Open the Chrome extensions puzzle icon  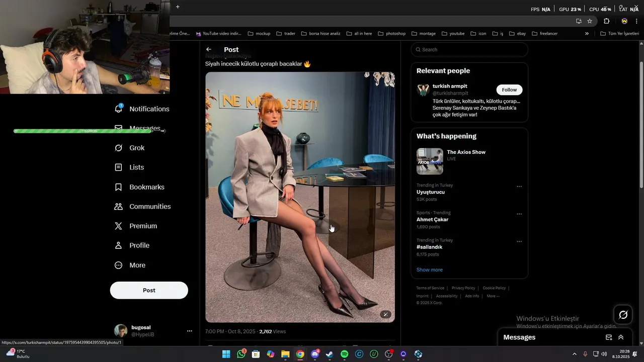606,21
